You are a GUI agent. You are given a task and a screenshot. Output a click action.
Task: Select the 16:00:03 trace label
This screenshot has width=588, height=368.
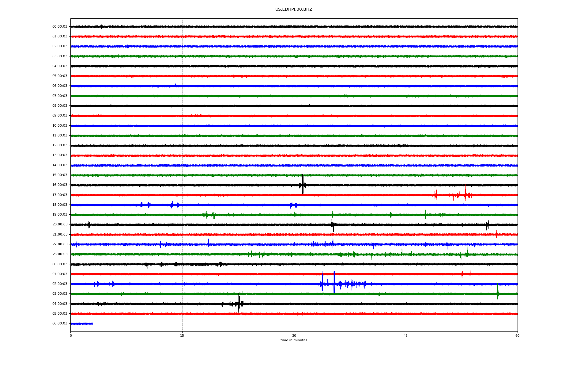[x=60, y=185]
